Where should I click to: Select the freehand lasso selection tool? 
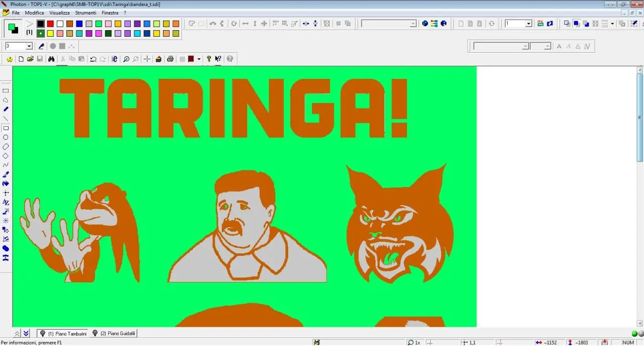coord(6,100)
